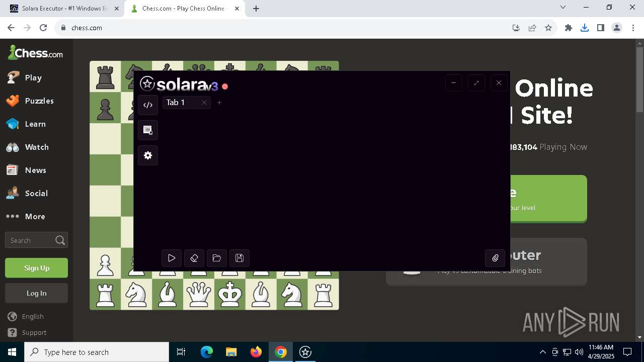
Task: Click the Chess.com logo
Action: click(35, 52)
